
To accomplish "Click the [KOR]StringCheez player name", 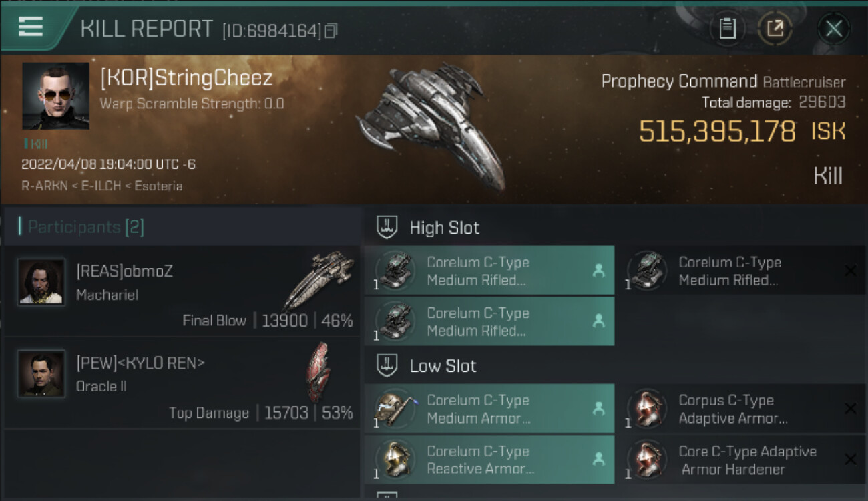I will point(186,78).
